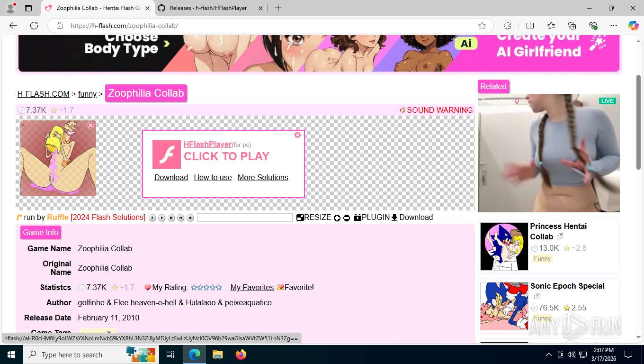This screenshot has width=644, height=364.
Task: Bookmark the page with the star icon
Action: pos(482,26)
